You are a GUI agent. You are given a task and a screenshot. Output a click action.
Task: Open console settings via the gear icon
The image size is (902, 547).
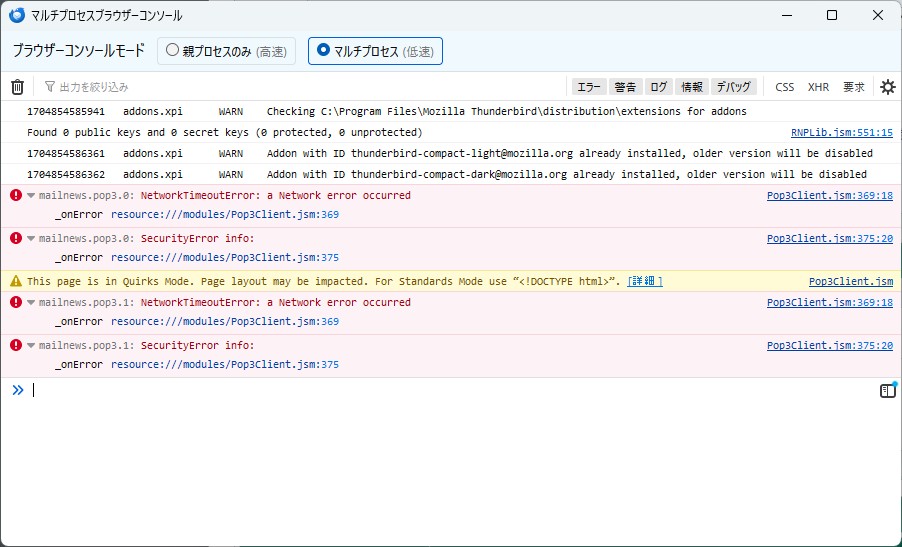[887, 87]
